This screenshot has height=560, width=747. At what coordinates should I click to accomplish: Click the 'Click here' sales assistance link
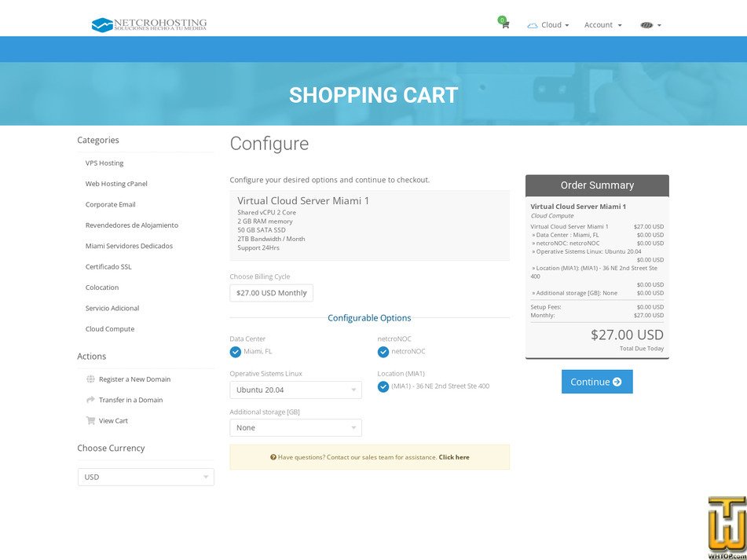[454, 457]
